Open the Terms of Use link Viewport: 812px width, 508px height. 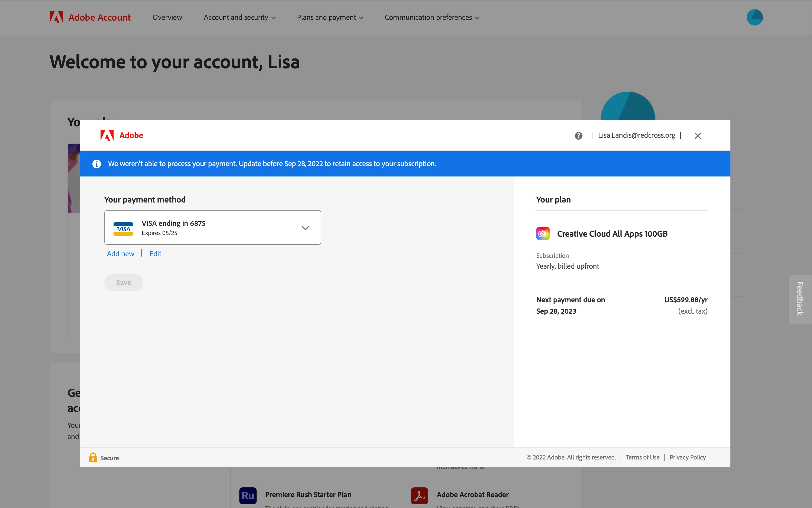point(642,457)
